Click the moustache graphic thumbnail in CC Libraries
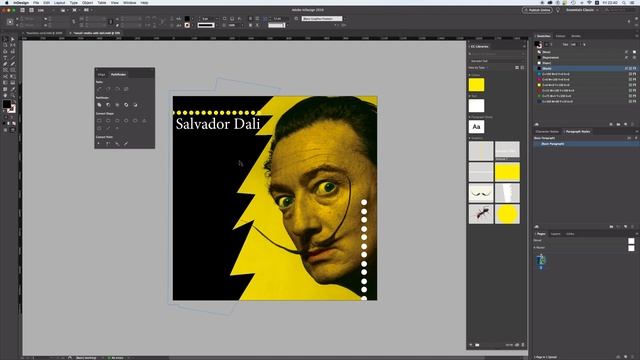 tap(481, 193)
